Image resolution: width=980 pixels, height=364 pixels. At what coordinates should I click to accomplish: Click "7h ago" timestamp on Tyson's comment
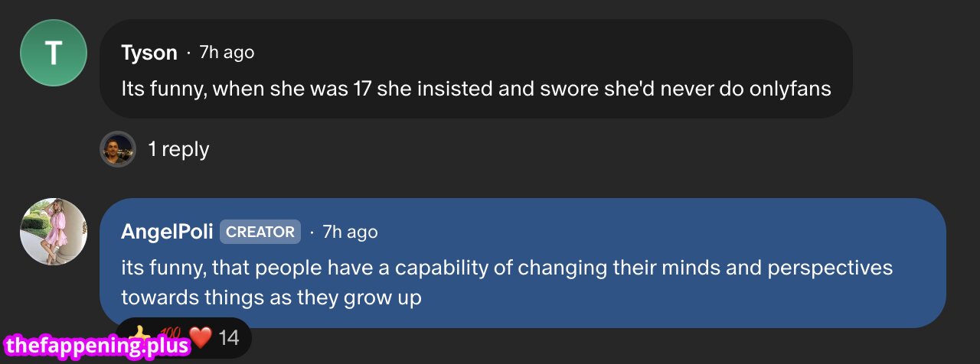[x=227, y=53]
